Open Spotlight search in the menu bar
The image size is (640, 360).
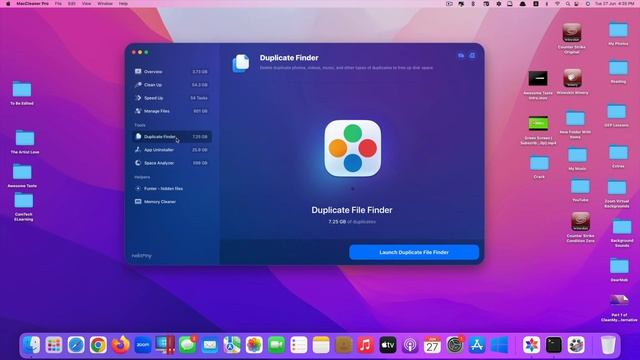(x=567, y=4)
